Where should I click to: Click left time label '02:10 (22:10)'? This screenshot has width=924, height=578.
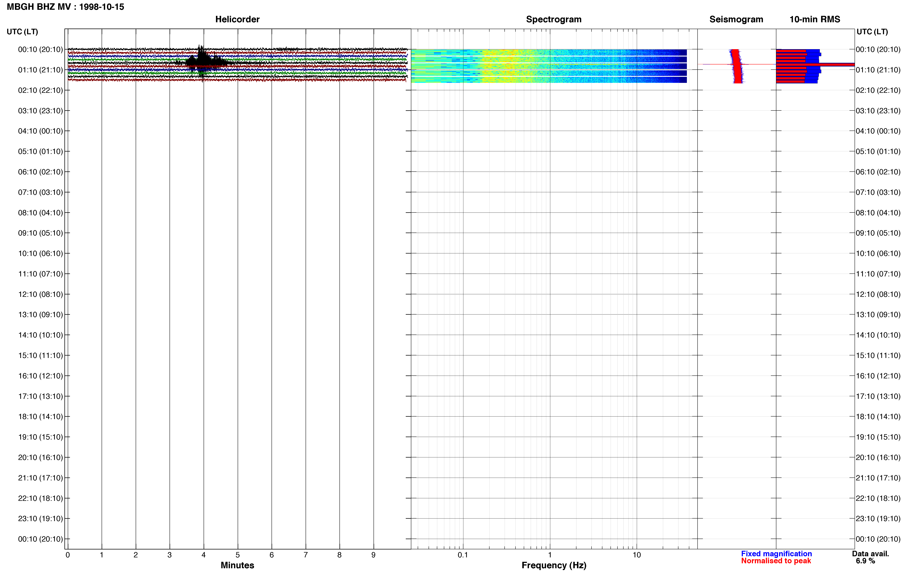click(41, 90)
